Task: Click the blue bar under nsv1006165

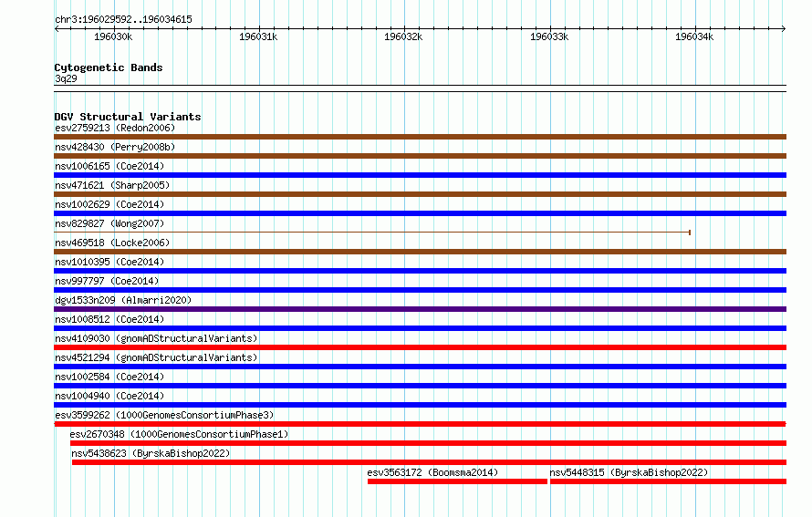Action: point(420,175)
